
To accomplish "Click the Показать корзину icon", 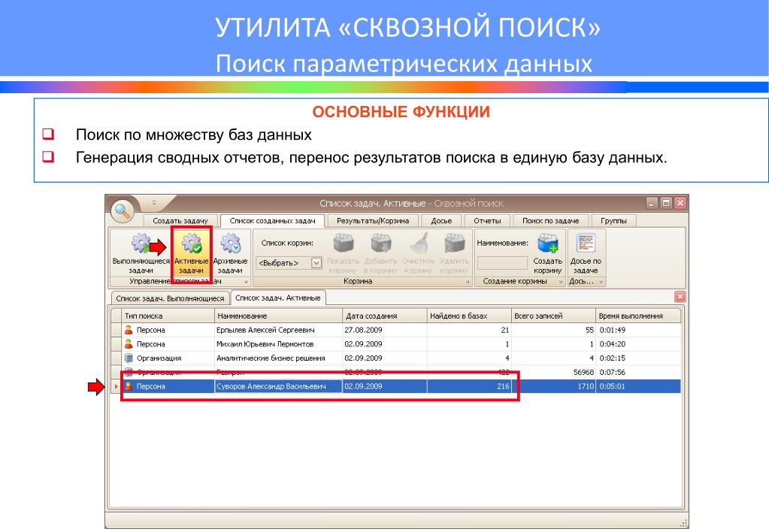I will coord(344,243).
